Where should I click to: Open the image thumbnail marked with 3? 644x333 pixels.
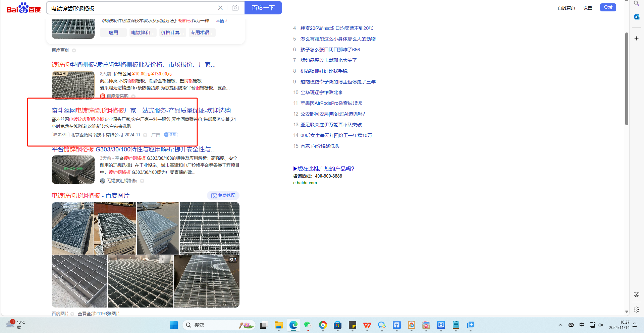click(207, 281)
